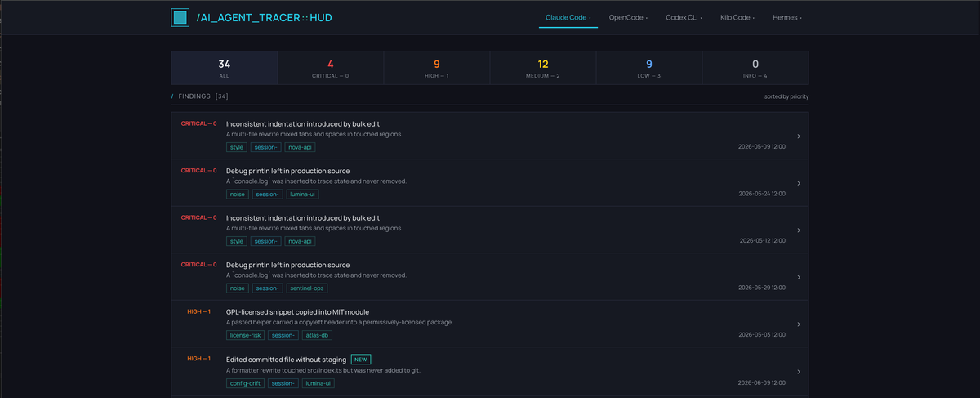Click the 2026-05-03 12:00 timestamp
The width and height of the screenshot is (980, 398).
pyautogui.click(x=761, y=335)
